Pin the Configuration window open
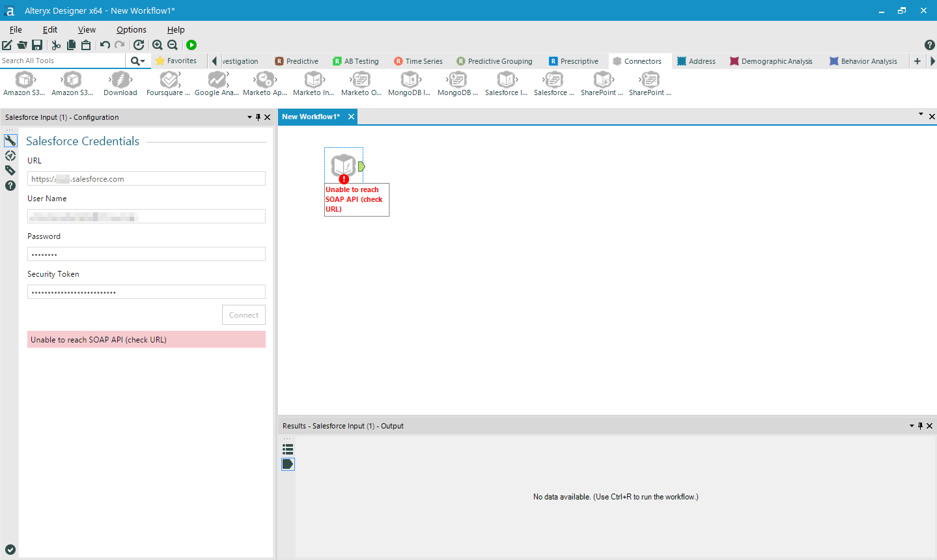This screenshot has width=937, height=560. point(258,117)
